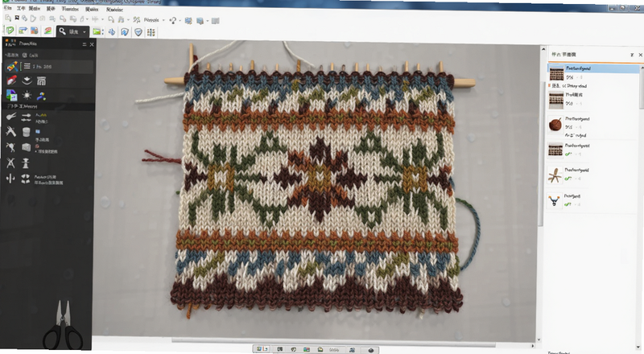
Task: Click the stacked layers down-arrow icon
Action: (x=27, y=80)
